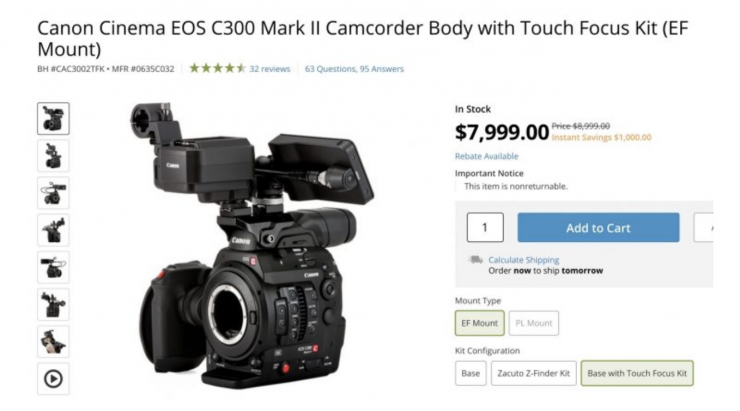Play the product video thumbnail
Screen dimensions: 740x411
53,379
